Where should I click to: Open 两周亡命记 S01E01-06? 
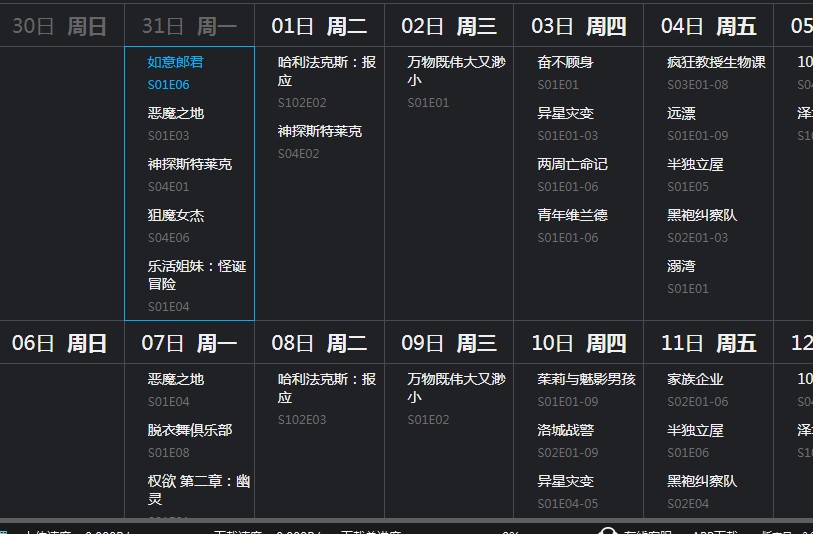[x=572, y=164]
